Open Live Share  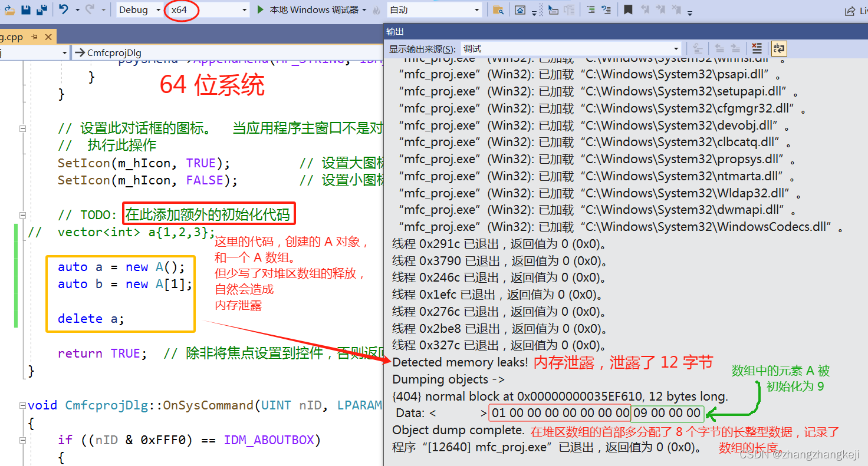coord(856,11)
